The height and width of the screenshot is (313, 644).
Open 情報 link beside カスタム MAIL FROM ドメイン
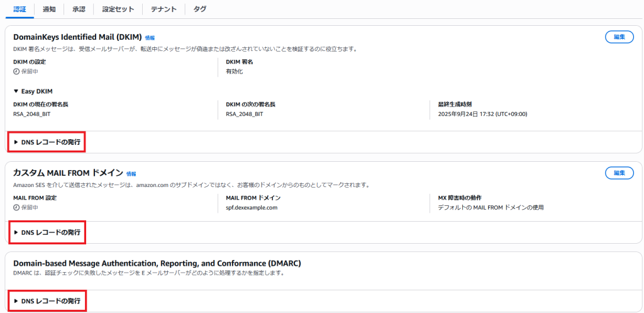131,174
